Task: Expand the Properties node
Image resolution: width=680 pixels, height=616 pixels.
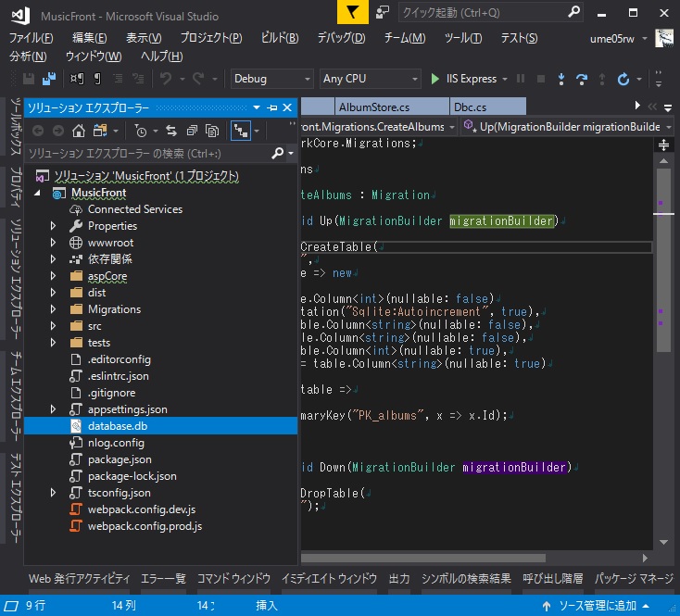Action: pyautogui.click(x=53, y=226)
